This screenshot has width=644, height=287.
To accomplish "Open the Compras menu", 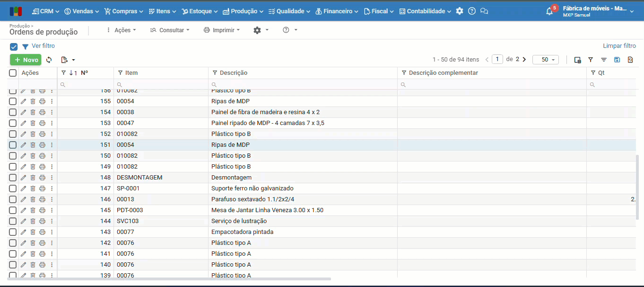I will (124, 11).
